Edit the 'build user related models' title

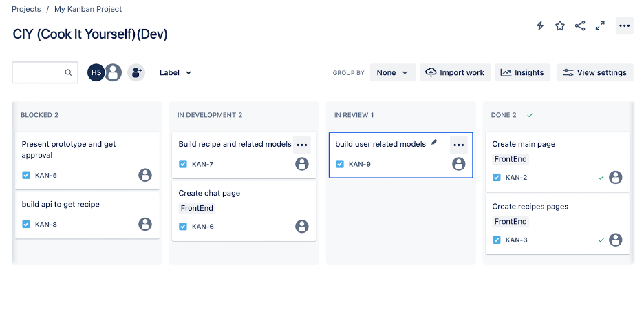[433, 143]
